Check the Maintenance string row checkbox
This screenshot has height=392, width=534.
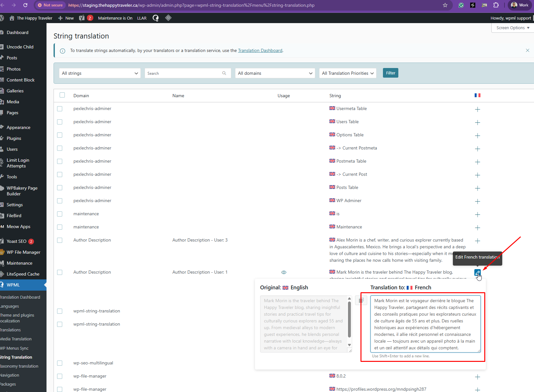[60, 227]
